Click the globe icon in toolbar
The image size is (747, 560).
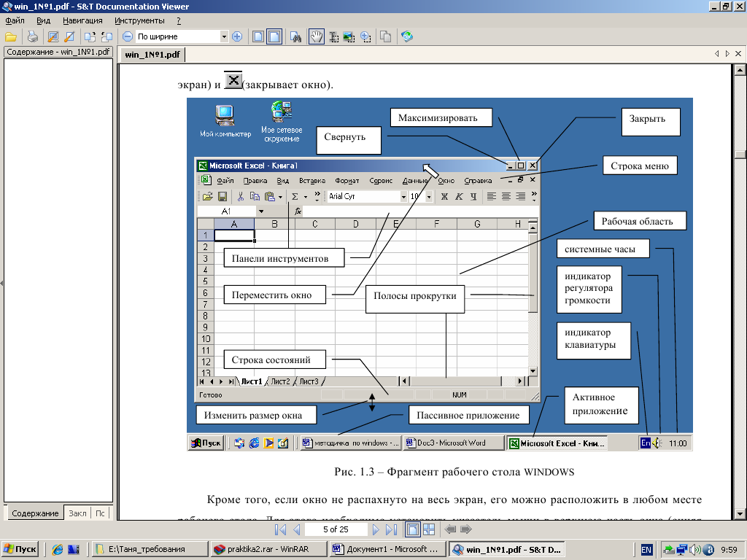(407, 36)
